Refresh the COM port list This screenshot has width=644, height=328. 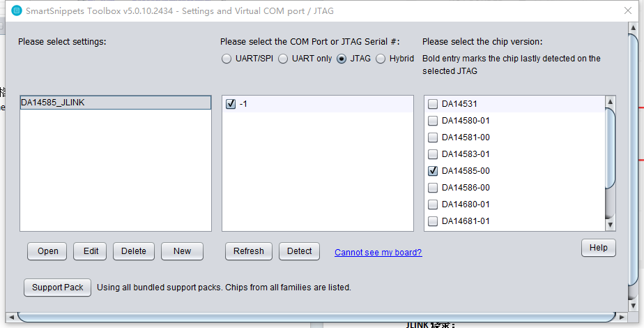click(x=249, y=251)
